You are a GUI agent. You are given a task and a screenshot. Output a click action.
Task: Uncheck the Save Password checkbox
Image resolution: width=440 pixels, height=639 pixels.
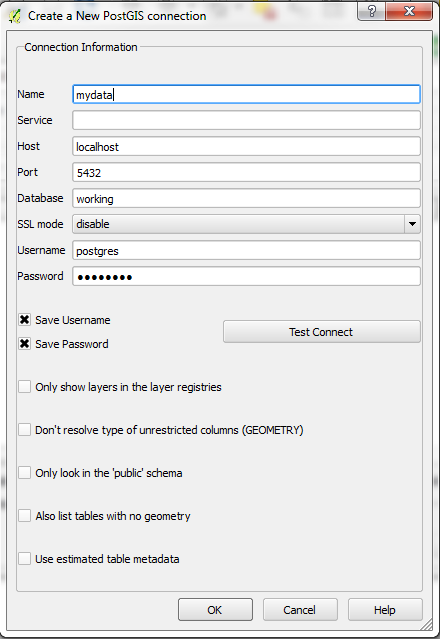[x=24, y=344]
